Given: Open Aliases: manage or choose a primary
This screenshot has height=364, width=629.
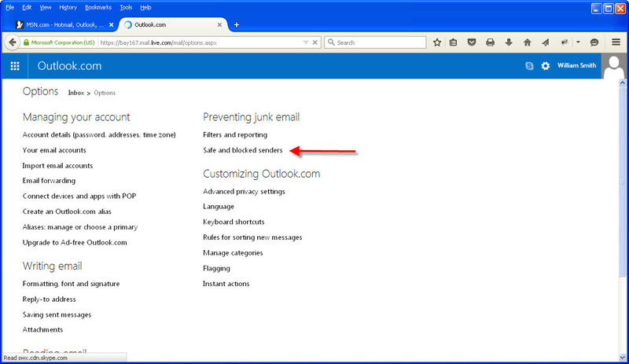Looking at the screenshot, I should 80,227.
